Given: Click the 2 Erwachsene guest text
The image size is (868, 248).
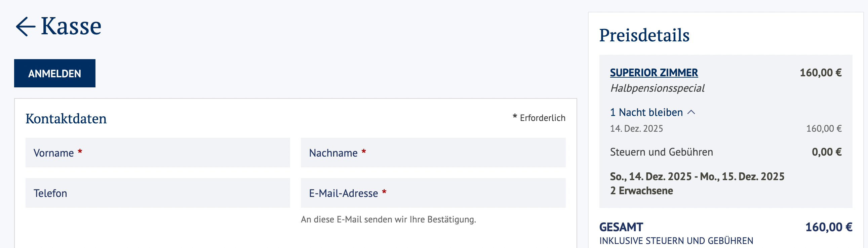Looking at the screenshot, I should tap(641, 191).
